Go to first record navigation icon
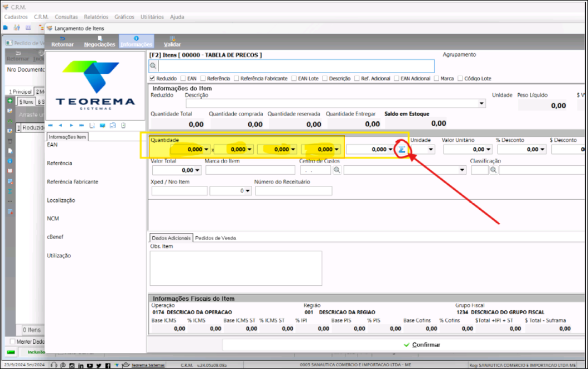588x369 pixels. point(51,126)
